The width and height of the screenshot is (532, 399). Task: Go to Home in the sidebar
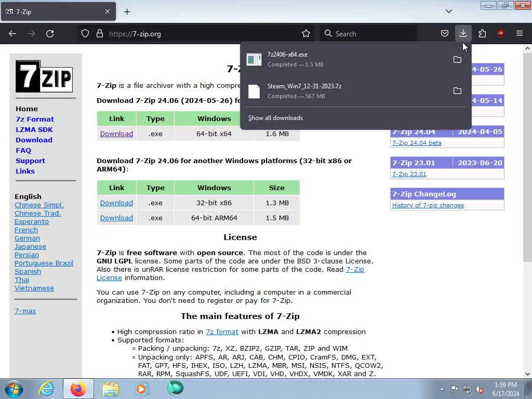coord(27,109)
